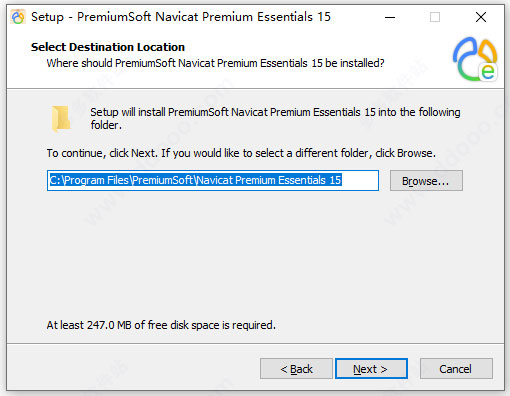This screenshot has width=510, height=396.
Task: Open the Browse... folder picker
Action: 426,181
